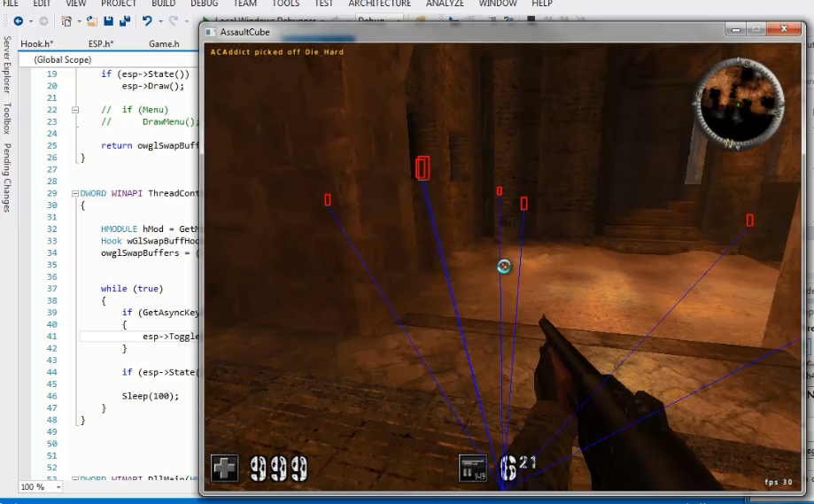Click the 'while (true)' code line
This screenshot has width=814, height=504.
tap(132, 289)
